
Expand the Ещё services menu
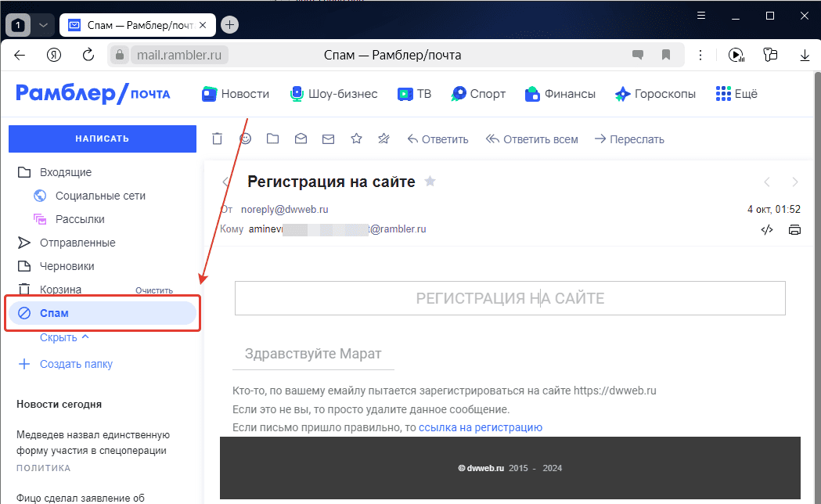736,94
